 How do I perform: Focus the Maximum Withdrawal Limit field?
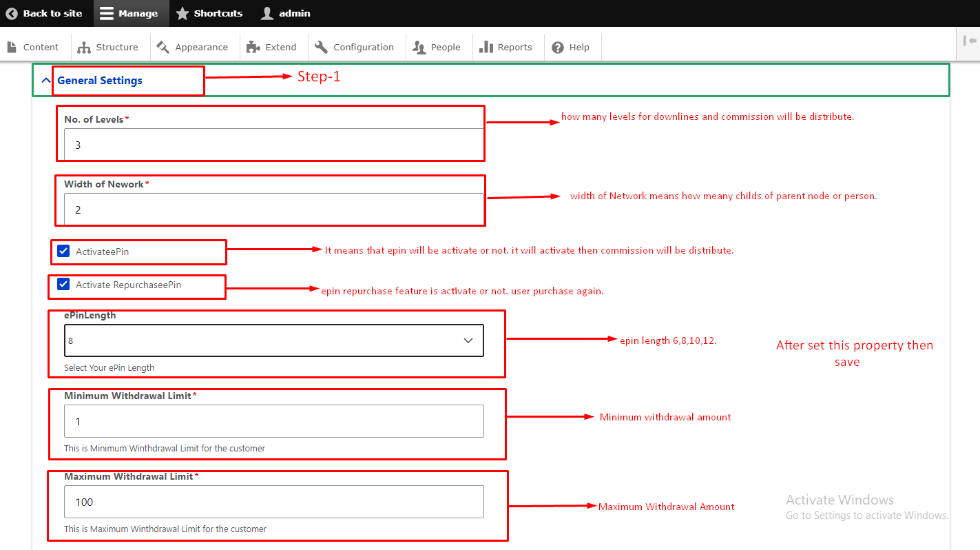tap(273, 502)
